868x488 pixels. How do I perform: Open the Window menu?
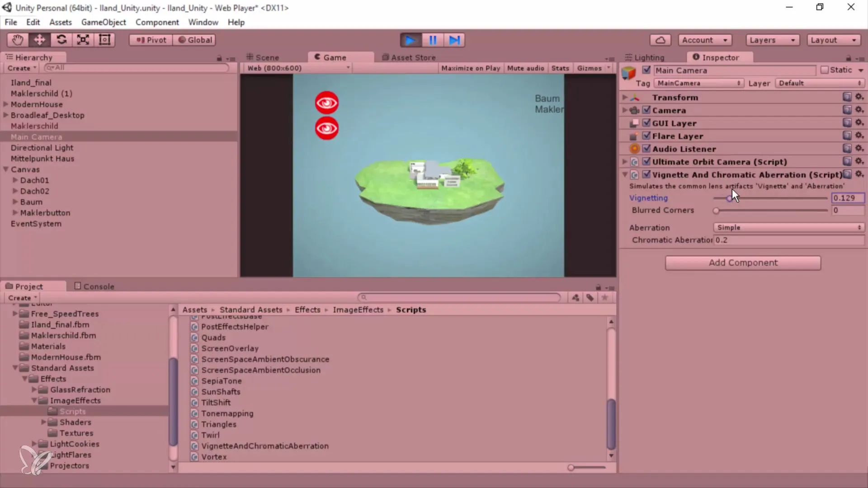point(203,22)
